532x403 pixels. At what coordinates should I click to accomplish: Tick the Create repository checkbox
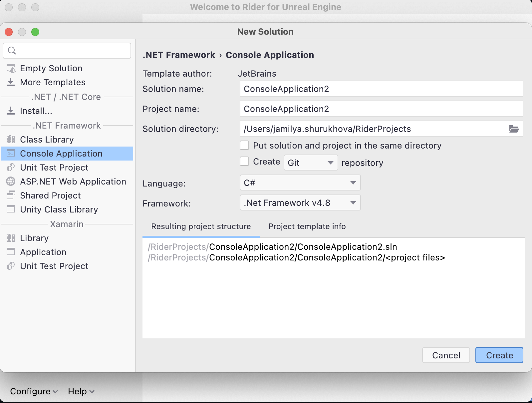[245, 162]
